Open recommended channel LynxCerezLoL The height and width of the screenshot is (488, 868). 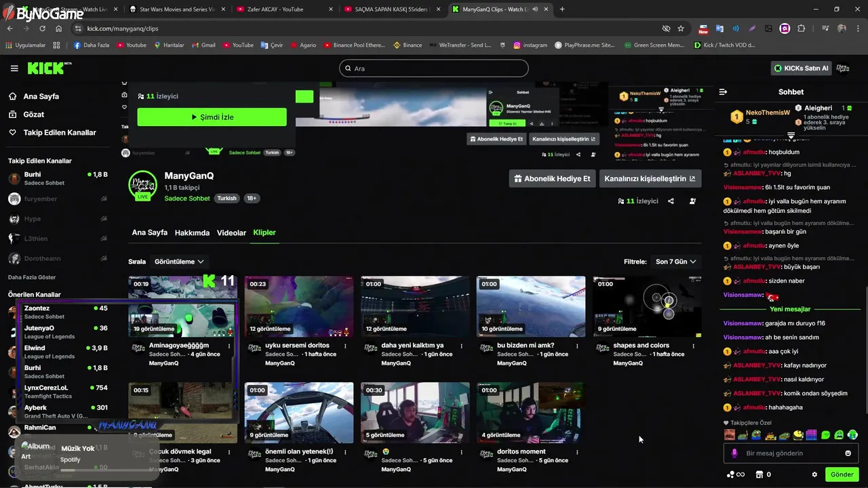click(57, 392)
